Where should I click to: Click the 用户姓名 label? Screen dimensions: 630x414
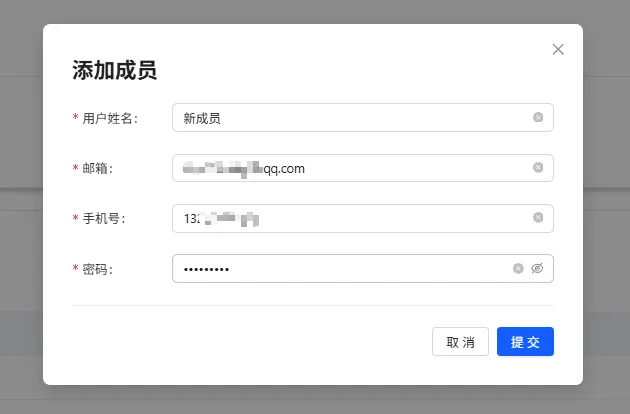110,119
